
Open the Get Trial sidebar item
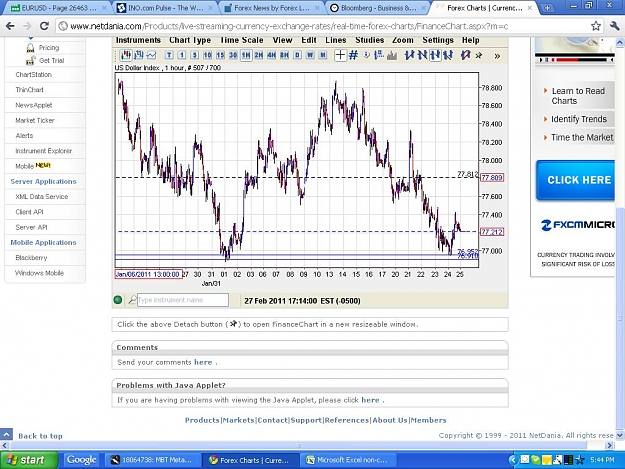click(x=51, y=61)
